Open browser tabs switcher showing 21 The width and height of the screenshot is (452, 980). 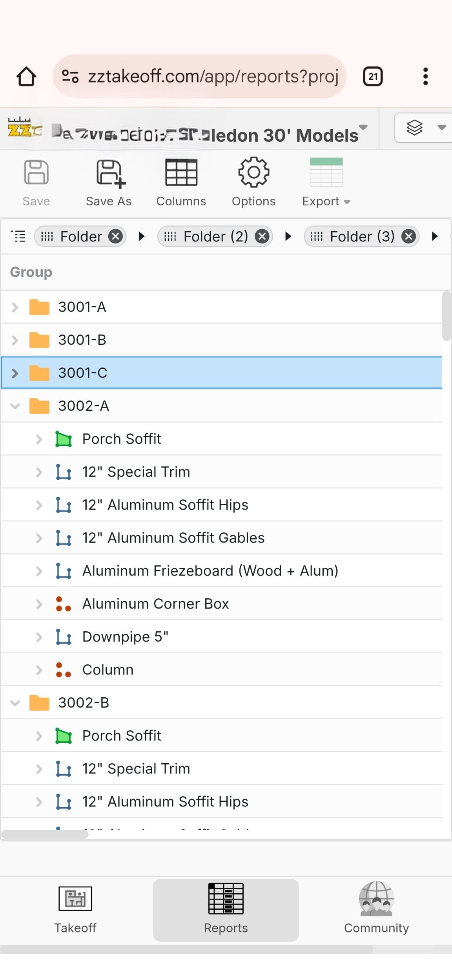tap(373, 76)
